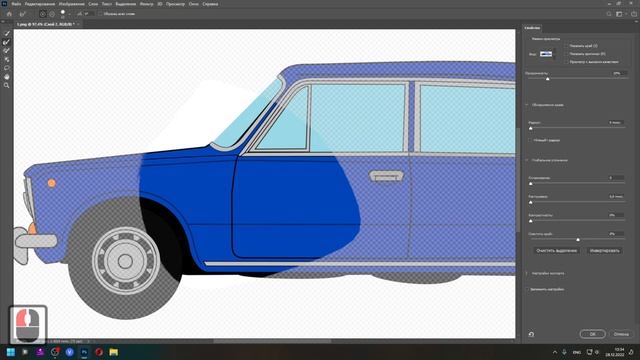Viewport: 640px width, 360px height.
Task: Toggle High Quality Preview checkbox
Action: click(x=567, y=62)
